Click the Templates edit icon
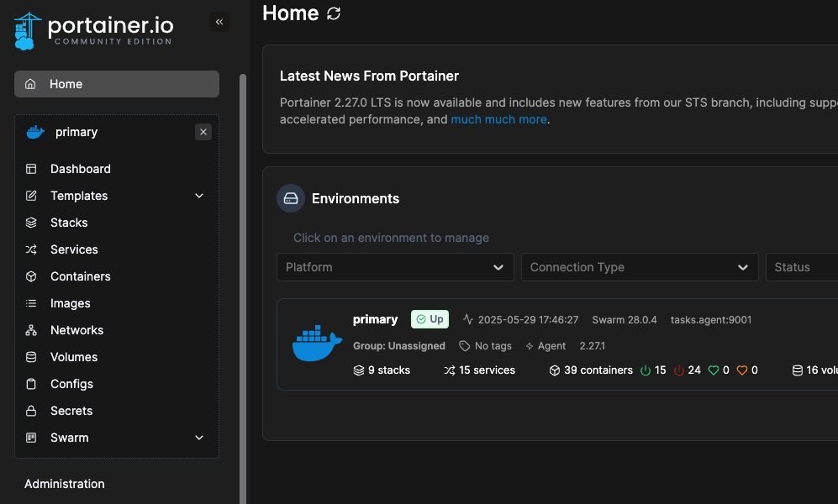 31,196
